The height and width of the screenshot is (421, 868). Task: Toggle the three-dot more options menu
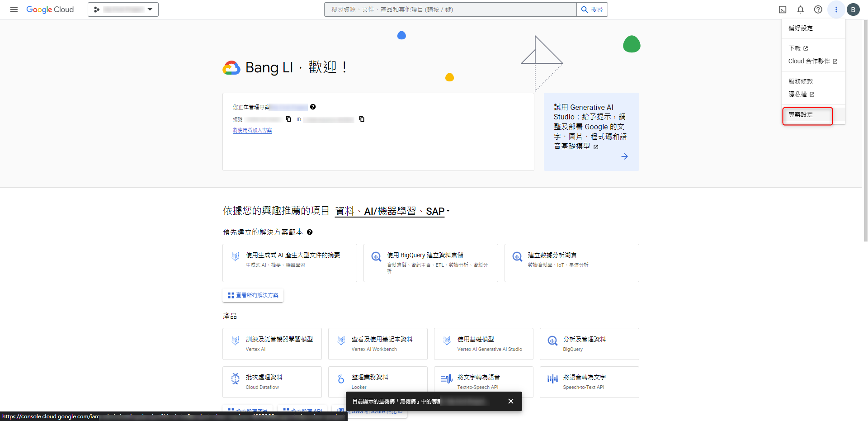836,9
